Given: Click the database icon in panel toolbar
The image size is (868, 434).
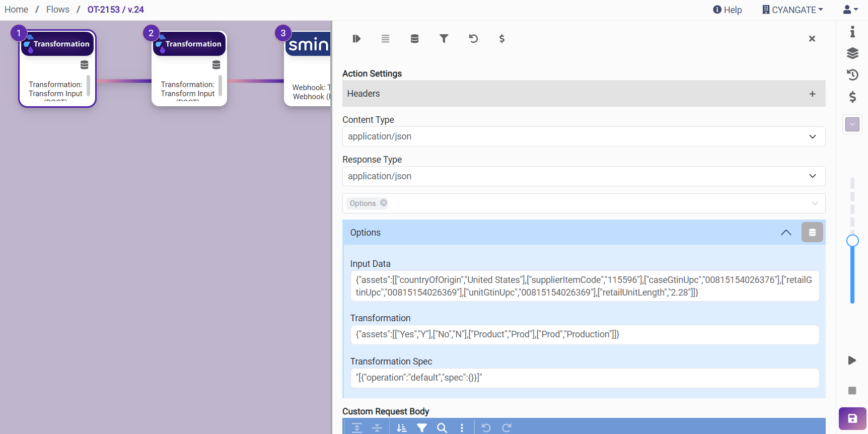Looking at the screenshot, I should pyautogui.click(x=414, y=39).
